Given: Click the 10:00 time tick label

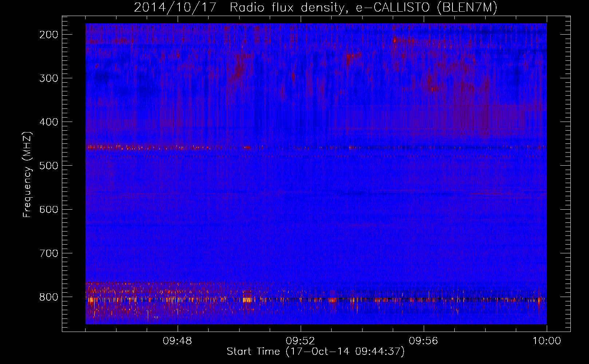Looking at the screenshot, I should (547, 341).
